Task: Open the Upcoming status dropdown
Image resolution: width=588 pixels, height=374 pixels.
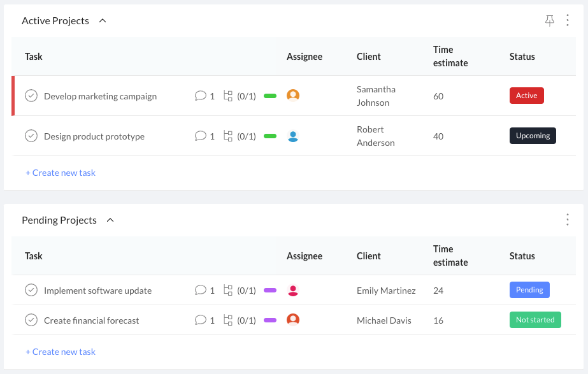Action: click(x=533, y=136)
